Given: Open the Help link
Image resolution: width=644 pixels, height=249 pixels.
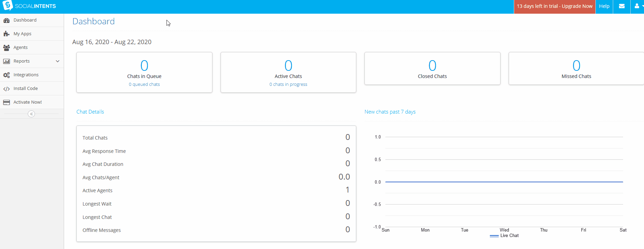Looking at the screenshot, I should pos(604,6).
